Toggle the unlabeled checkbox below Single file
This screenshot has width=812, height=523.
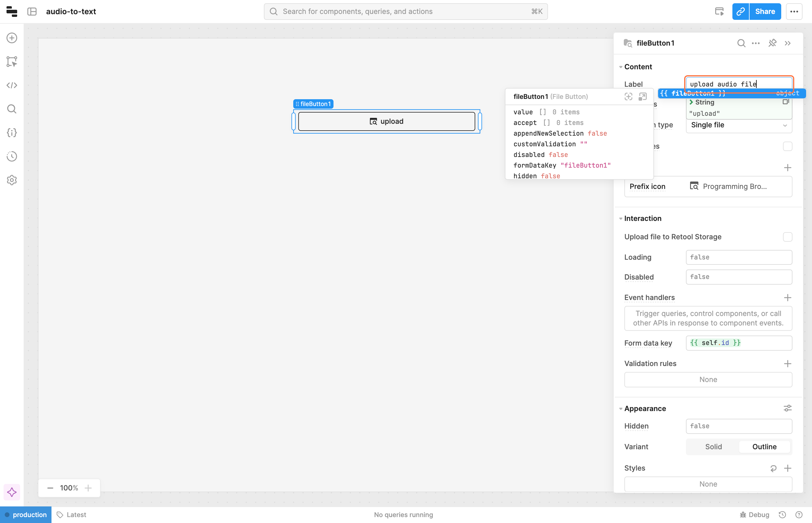click(787, 146)
